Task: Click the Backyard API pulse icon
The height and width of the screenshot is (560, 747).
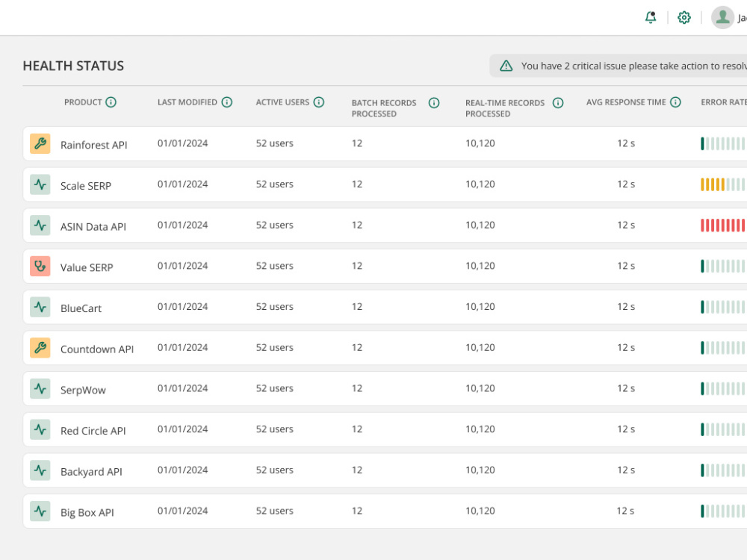Action: 40,470
